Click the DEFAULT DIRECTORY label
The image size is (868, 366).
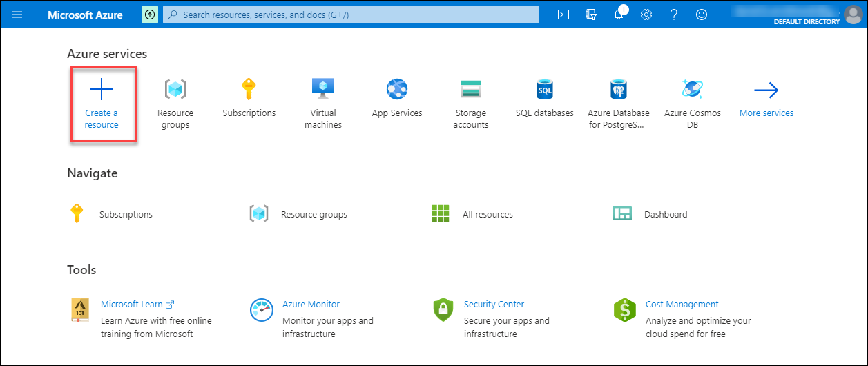[807, 22]
